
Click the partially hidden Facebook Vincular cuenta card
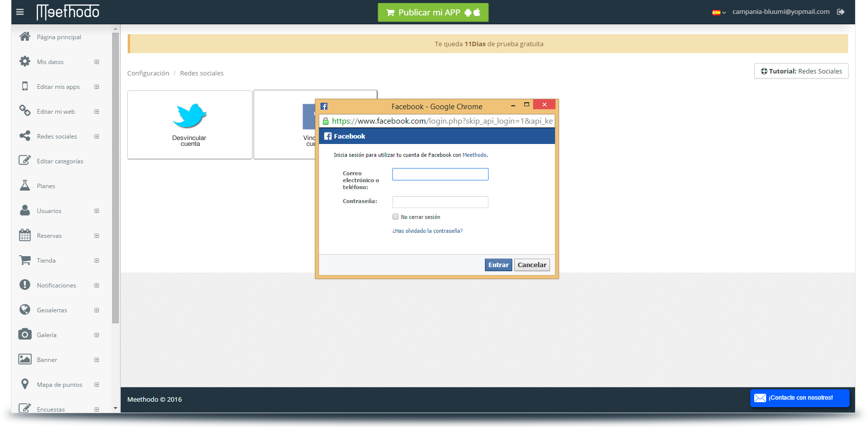pos(284,125)
